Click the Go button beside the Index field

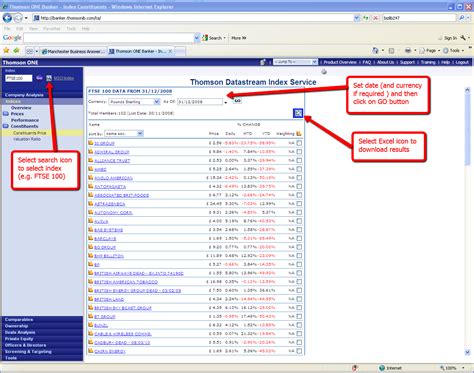39,78
